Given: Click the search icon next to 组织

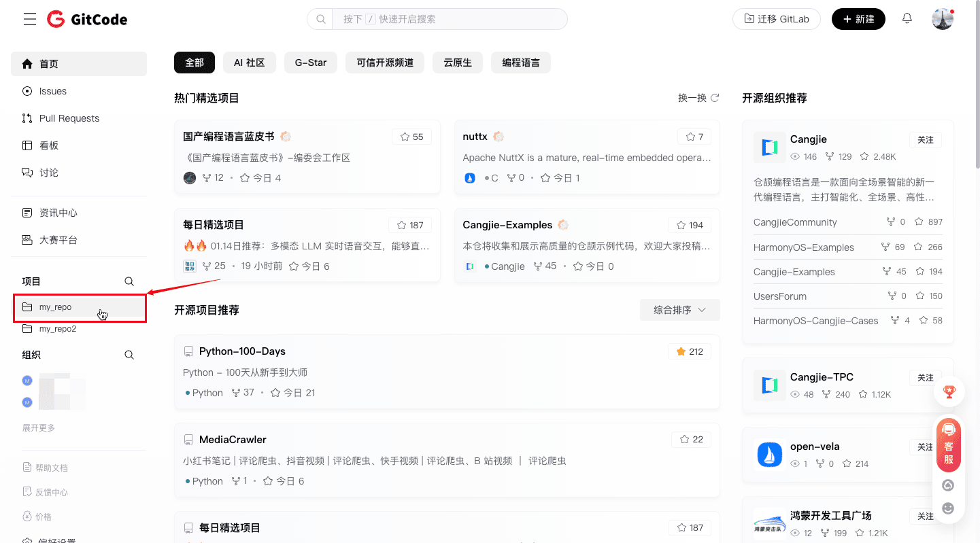Looking at the screenshot, I should point(129,355).
